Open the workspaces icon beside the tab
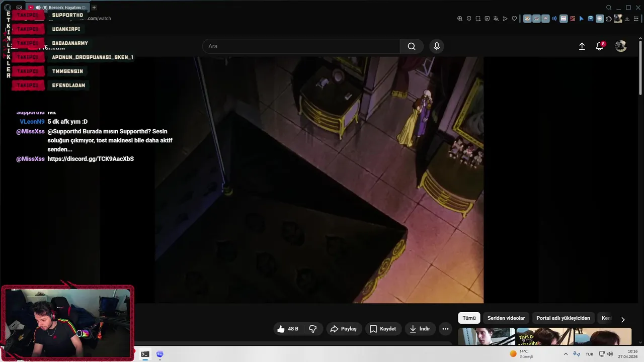The image size is (644, 362). coord(19,8)
